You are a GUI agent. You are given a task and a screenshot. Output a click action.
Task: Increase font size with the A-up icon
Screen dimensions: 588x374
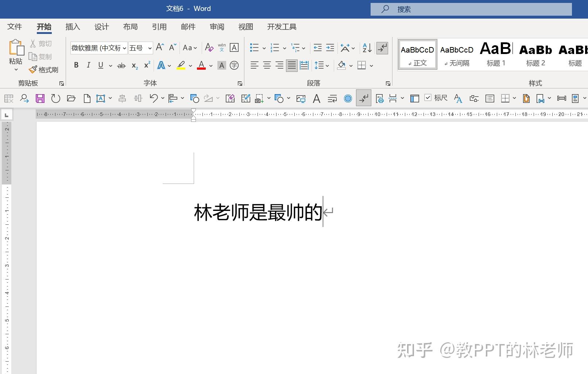(x=160, y=47)
